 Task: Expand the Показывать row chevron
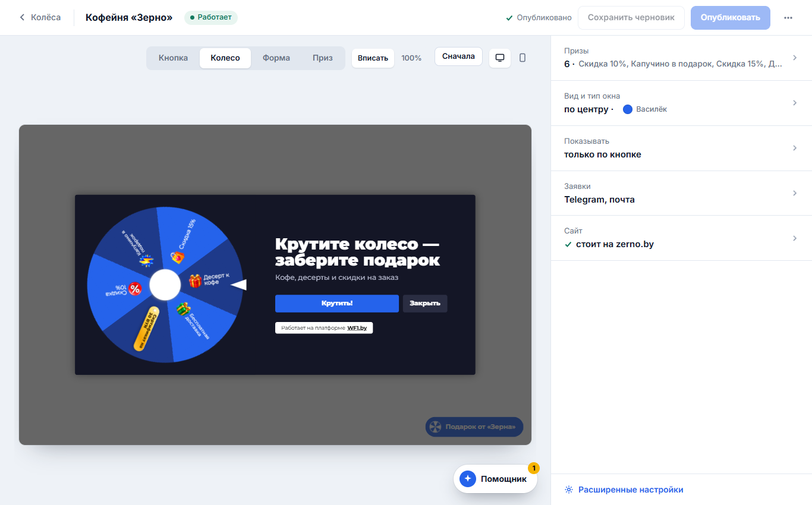pos(795,148)
